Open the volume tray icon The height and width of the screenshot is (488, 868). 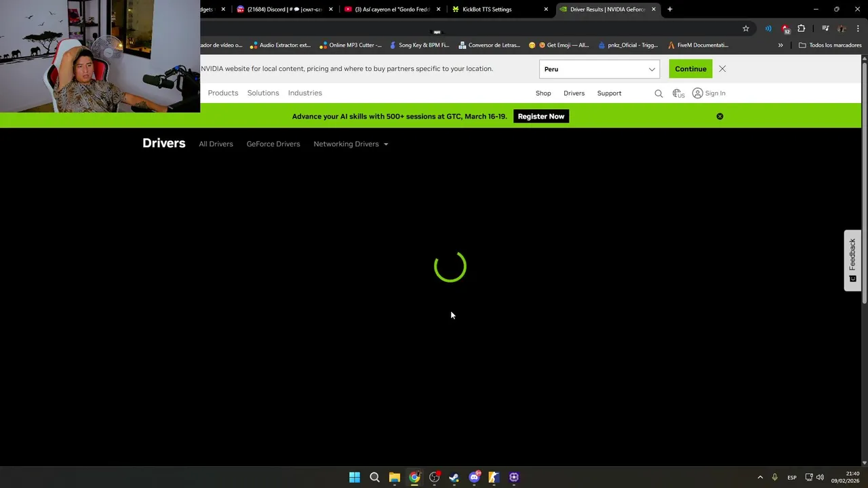click(820, 477)
